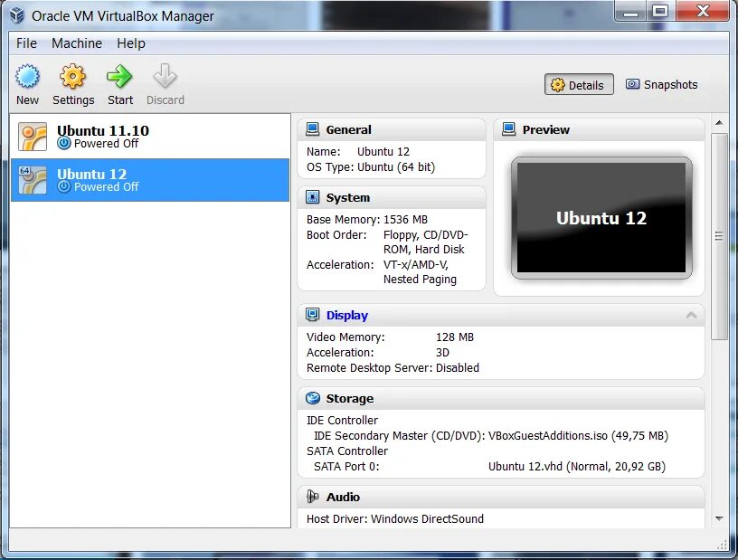Click Remote Desktop Server Disabled value
The image size is (738, 560).
(458, 368)
